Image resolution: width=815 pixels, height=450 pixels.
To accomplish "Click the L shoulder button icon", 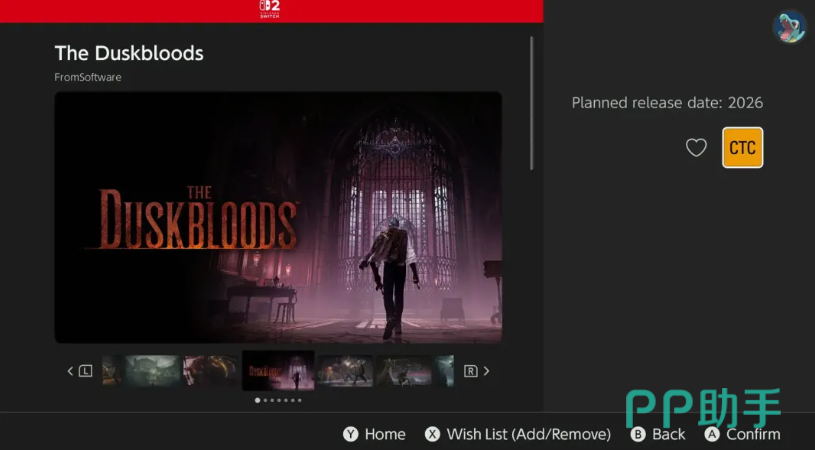I will 85,371.
